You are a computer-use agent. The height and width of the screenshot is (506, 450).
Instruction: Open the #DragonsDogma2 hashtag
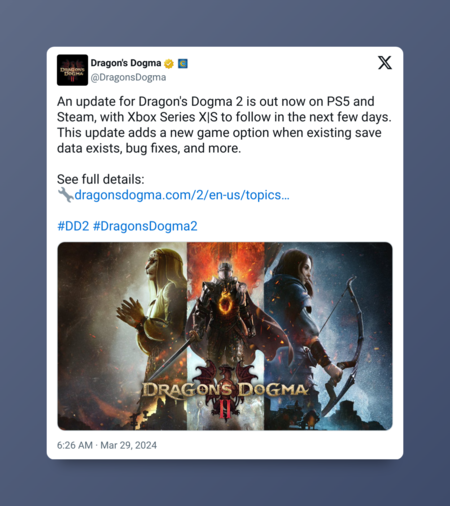click(145, 226)
